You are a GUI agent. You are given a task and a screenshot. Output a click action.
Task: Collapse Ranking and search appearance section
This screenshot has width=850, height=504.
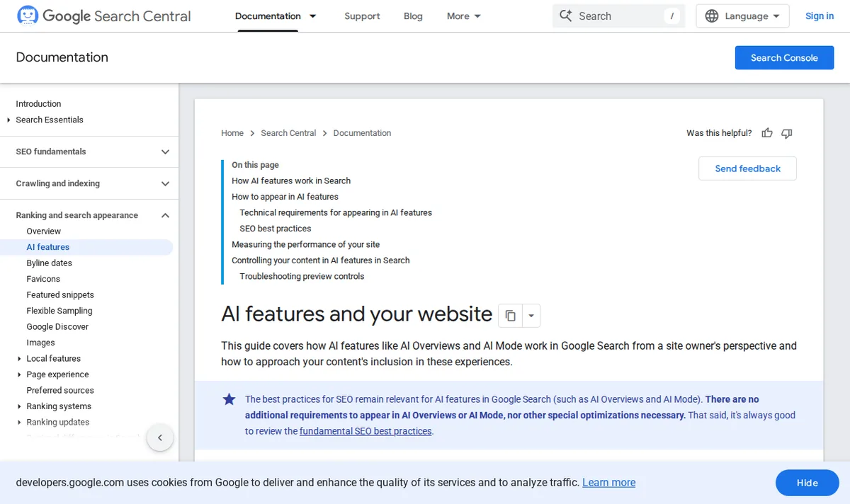click(x=165, y=215)
